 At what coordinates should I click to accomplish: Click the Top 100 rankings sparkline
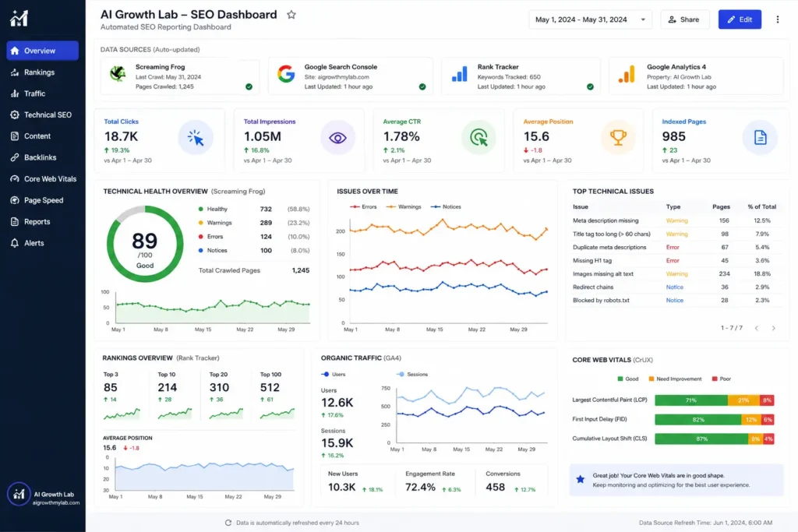(277, 414)
